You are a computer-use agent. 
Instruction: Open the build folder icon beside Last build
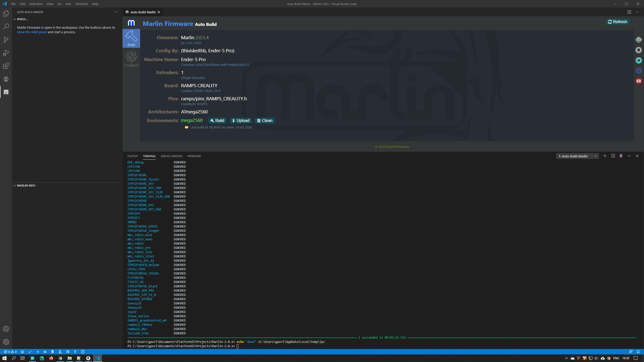coord(186,127)
